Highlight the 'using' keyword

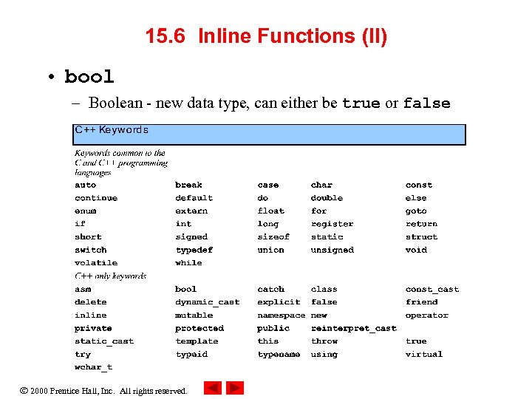tap(324, 355)
